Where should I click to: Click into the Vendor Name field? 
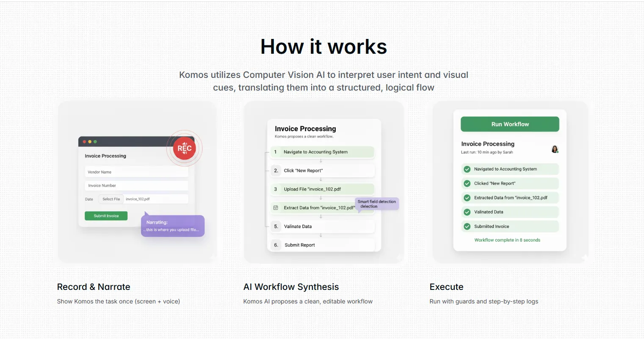[x=136, y=172]
